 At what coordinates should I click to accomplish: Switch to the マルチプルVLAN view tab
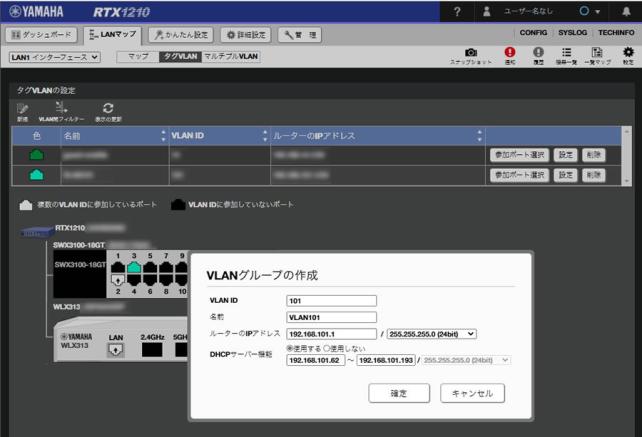pyautogui.click(x=231, y=57)
